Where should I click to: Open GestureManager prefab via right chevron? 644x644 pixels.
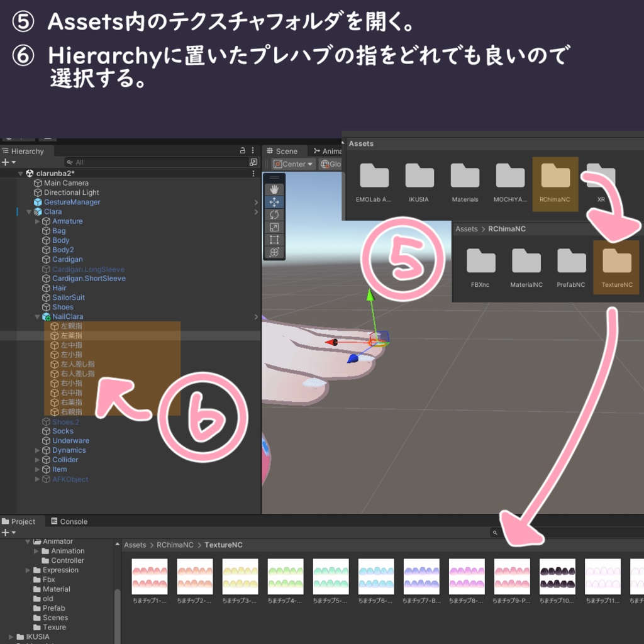point(256,202)
